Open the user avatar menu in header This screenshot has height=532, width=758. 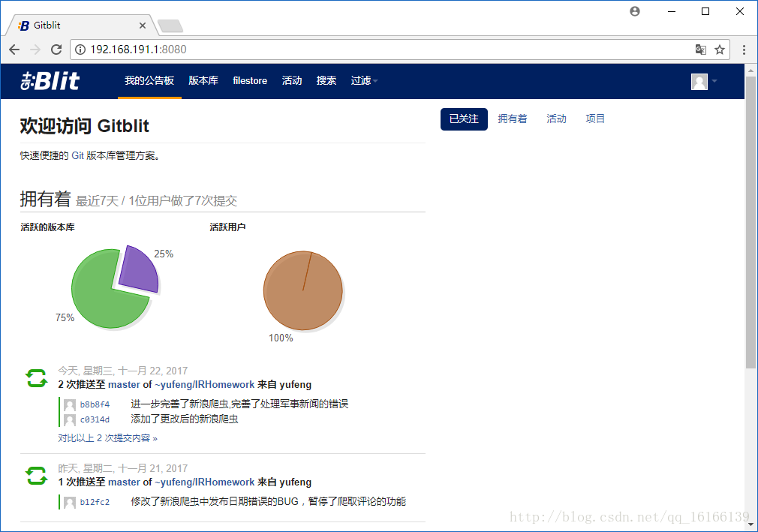[x=704, y=81]
